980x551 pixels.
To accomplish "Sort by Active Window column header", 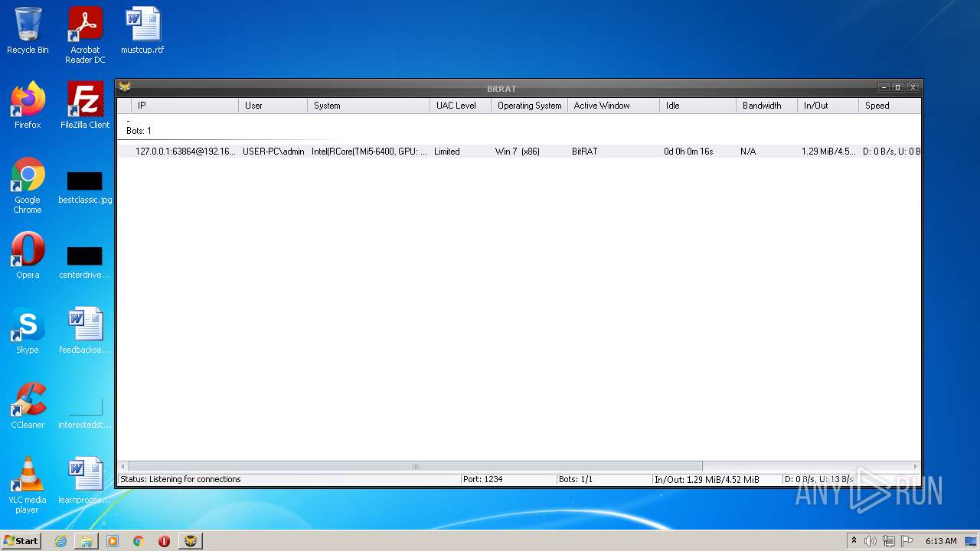I will 613,106.
